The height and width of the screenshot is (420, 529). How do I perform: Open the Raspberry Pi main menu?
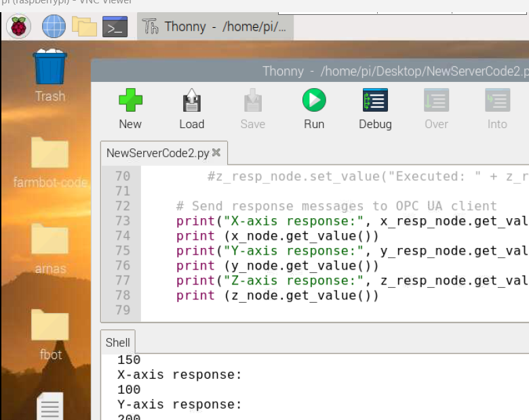coord(18,26)
